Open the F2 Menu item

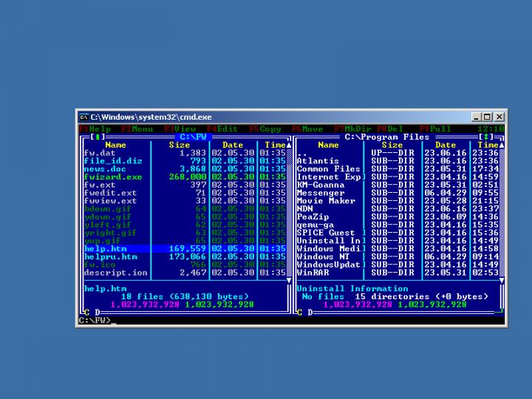tap(137, 129)
